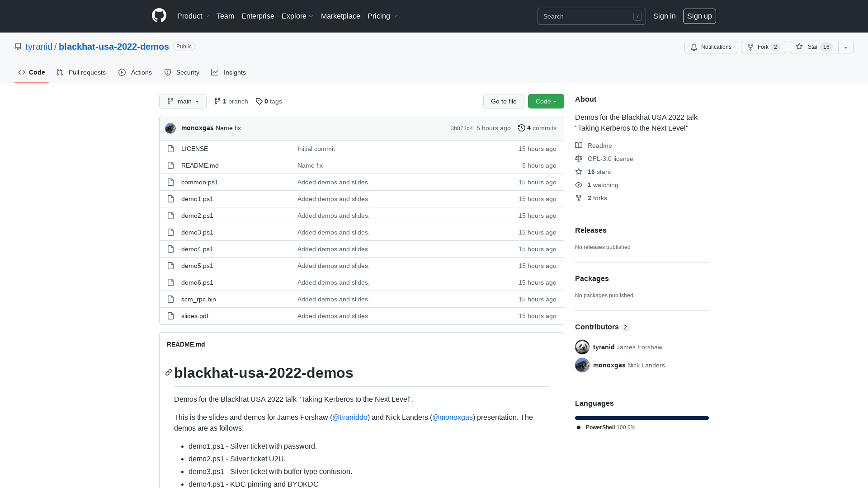
Task: Open the demo3.ps1 file
Action: (197, 232)
